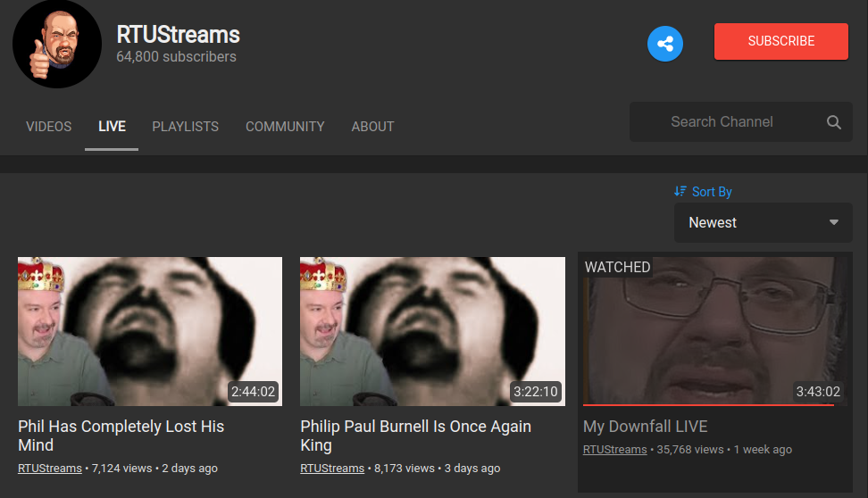Click title Philip Paul Burnell Is Once Again King
Image resolution: width=868 pixels, height=498 pixels.
coord(416,436)
